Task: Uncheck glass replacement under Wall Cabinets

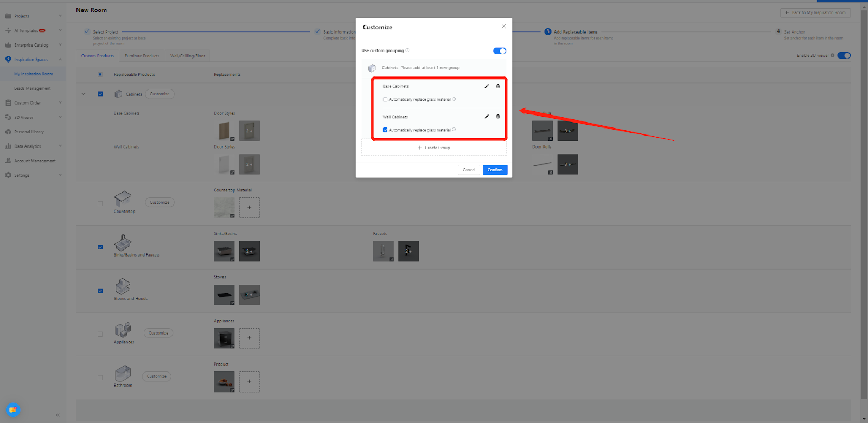Action: (385, 130)
